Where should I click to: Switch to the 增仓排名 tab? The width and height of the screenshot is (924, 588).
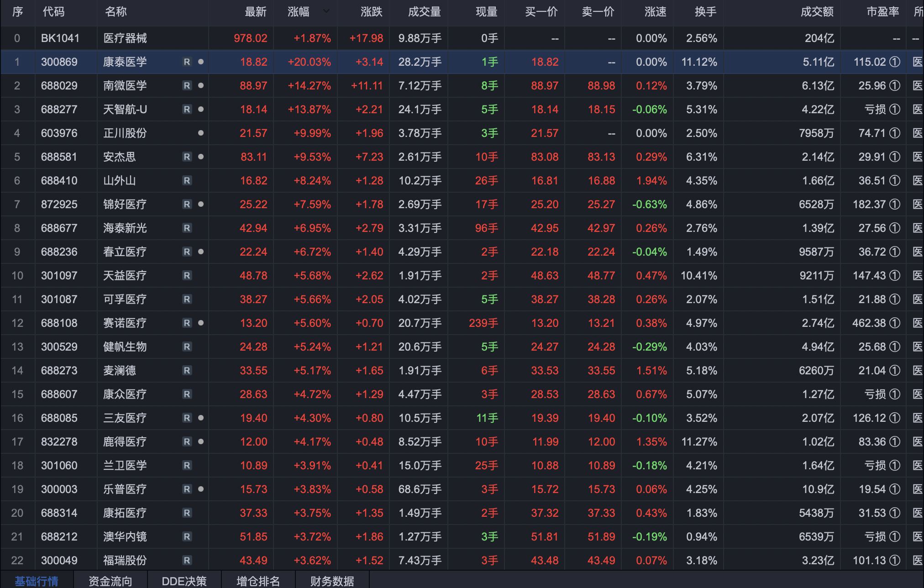pyautogui.click(x=258, y=581)
